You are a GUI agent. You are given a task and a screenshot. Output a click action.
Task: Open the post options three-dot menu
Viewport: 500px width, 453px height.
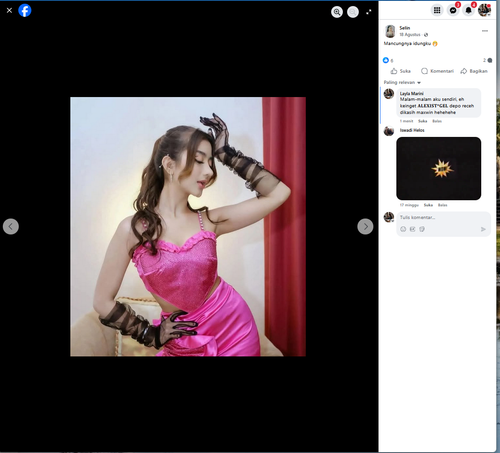[485, 31]
